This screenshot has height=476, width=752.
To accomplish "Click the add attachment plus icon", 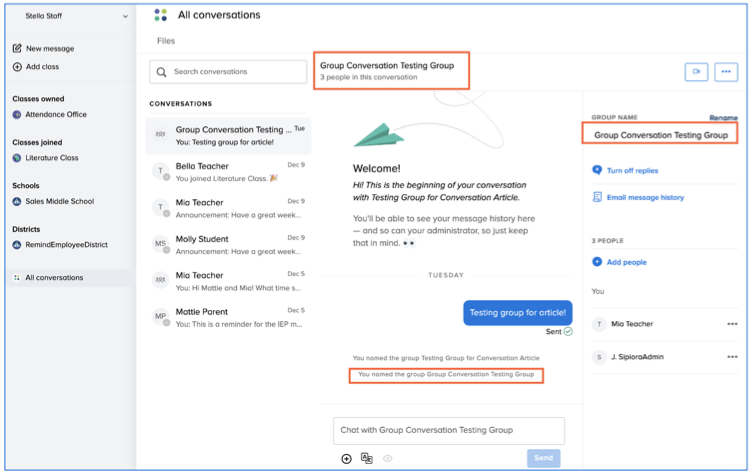I will pos(346,458).
